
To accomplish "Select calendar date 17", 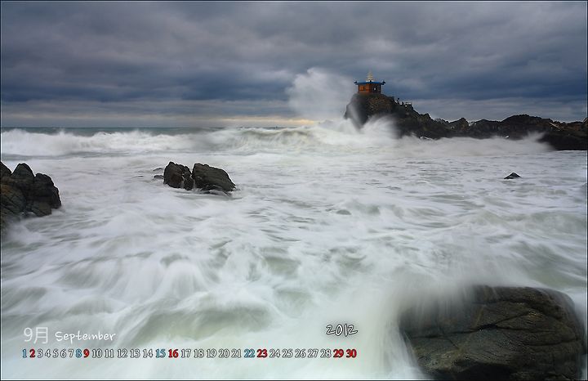I will pos(186,353).
